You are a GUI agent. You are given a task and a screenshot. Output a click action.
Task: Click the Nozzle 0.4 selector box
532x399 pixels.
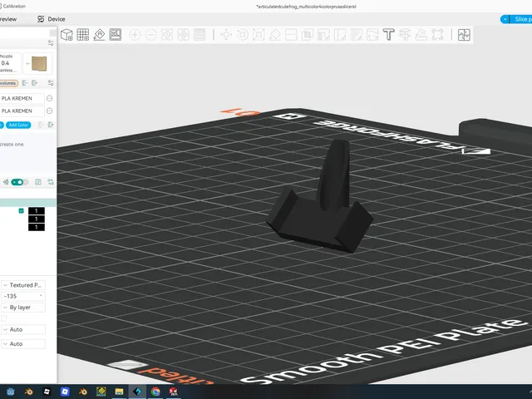pos(9,63)
